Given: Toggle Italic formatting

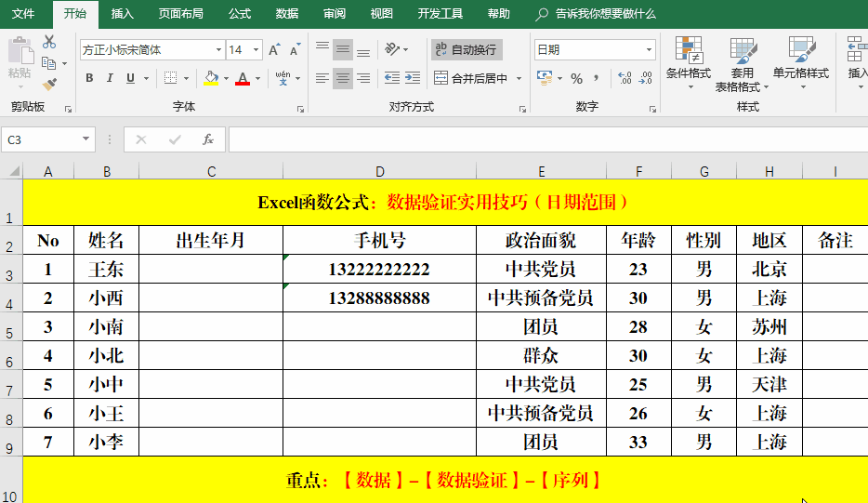Looking at the screenshot, I should (x=110, y=78).
